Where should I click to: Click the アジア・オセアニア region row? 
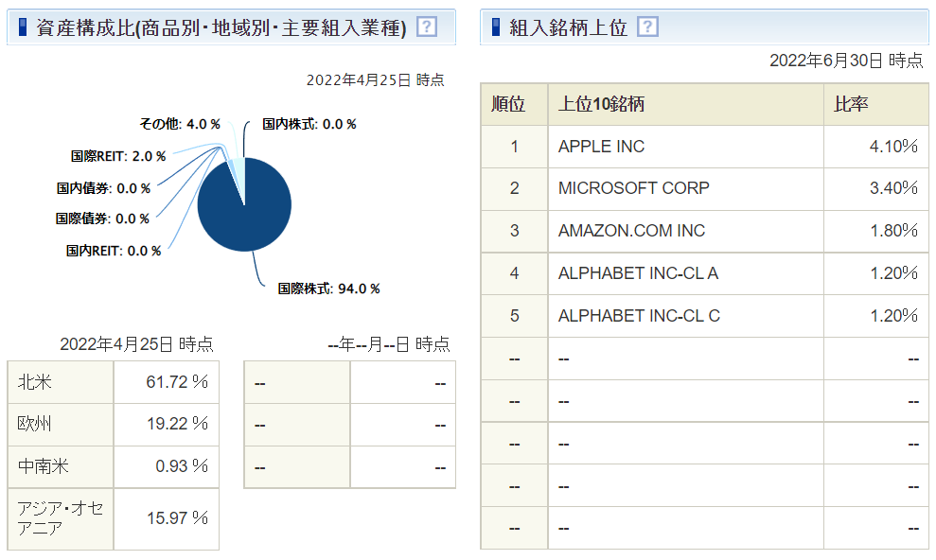pos(113,518)
